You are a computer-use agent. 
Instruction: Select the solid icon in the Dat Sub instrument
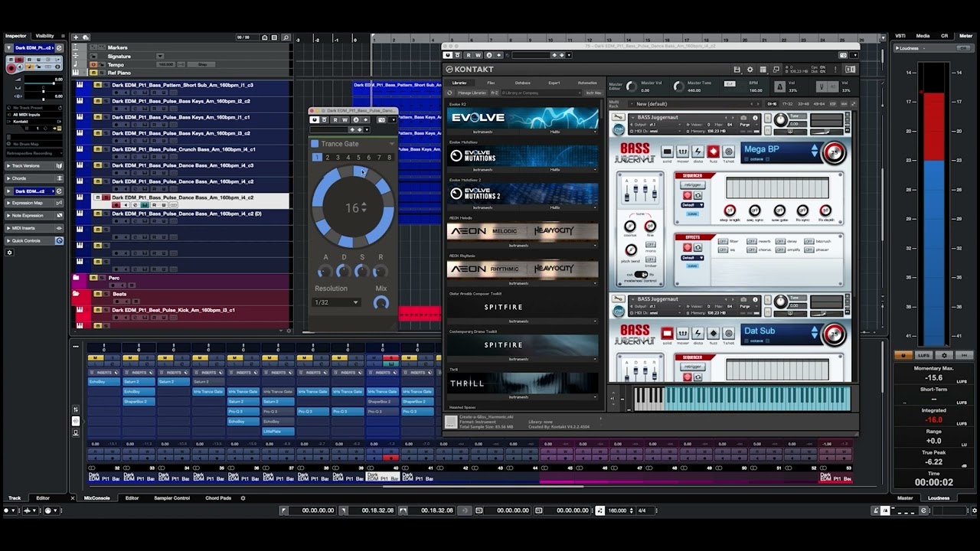[x=667, y=334]
